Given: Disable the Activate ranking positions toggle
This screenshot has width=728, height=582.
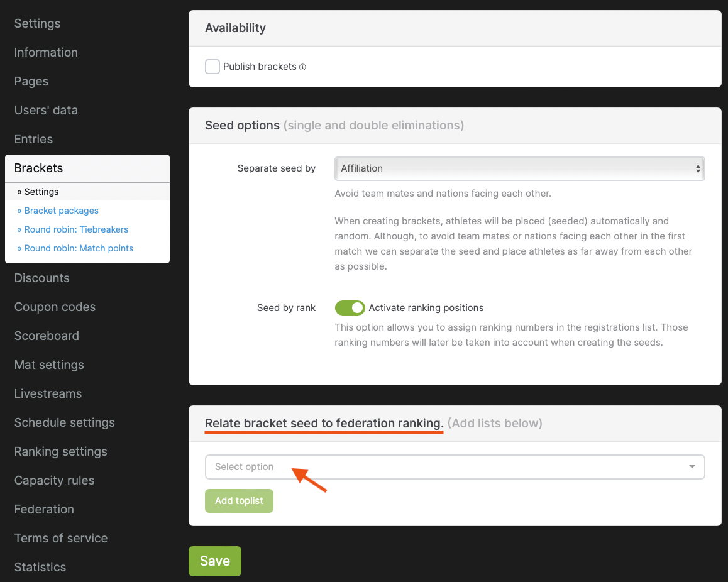Looking at the screenshot, I should click(350, 308).
